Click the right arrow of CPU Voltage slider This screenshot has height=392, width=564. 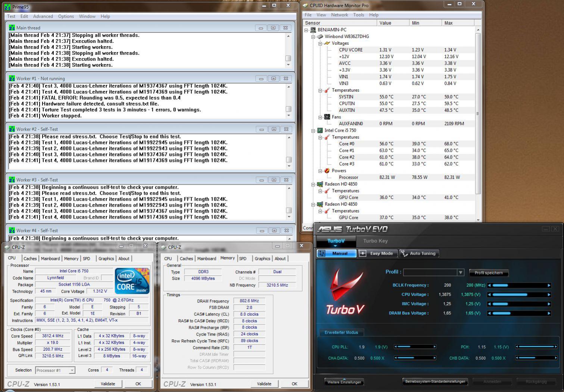tap(549, 295)
